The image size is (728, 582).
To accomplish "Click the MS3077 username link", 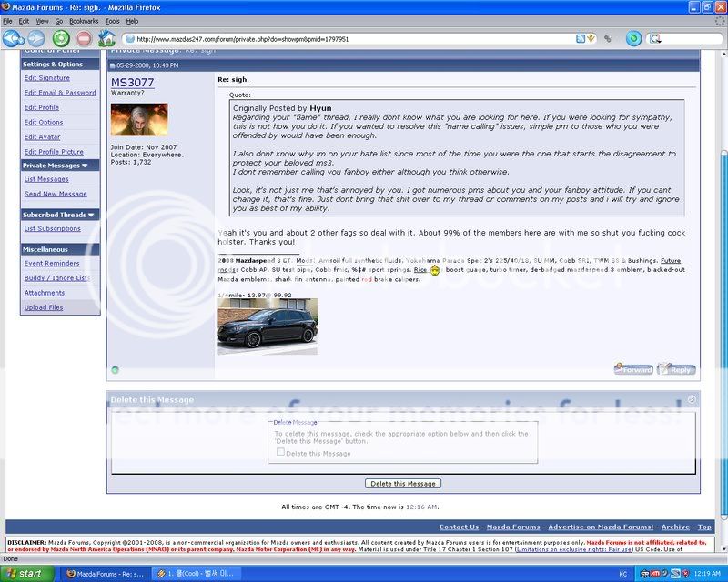I will tap(132, 83).
